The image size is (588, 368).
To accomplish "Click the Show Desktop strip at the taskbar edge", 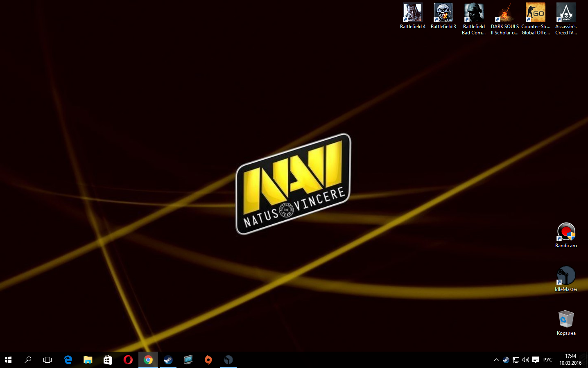I will tap(587, 360).
